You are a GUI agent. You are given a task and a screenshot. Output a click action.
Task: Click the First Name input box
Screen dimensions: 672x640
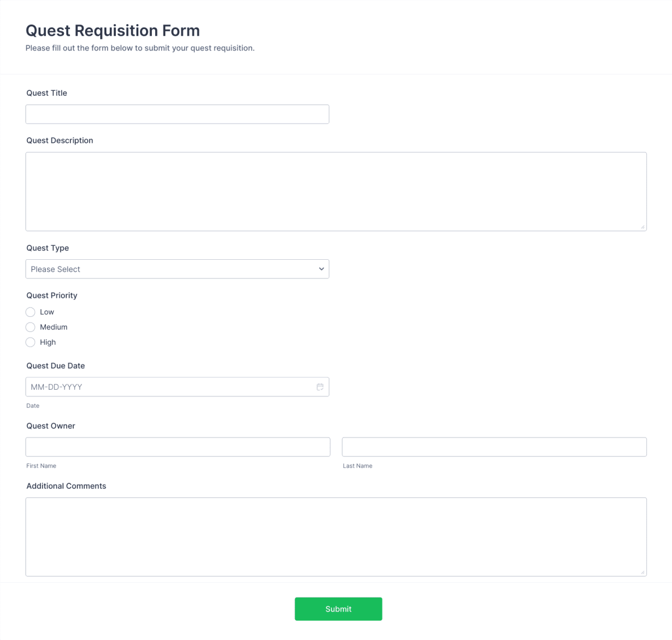click(177, 446)
